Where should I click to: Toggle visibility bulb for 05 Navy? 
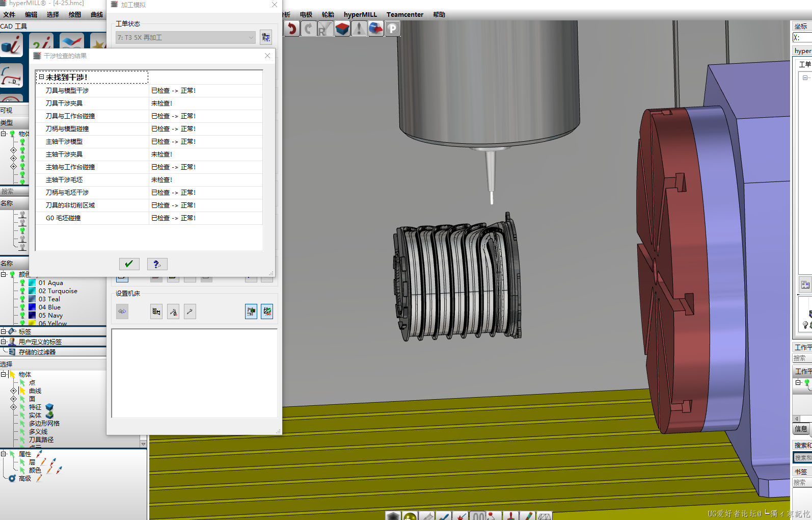pos(22,315)
